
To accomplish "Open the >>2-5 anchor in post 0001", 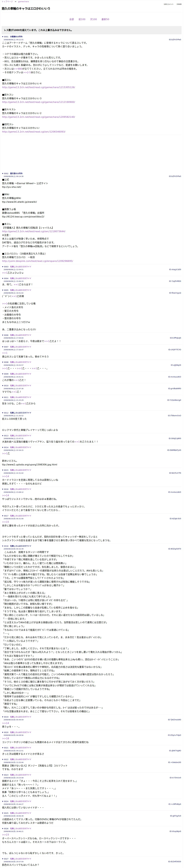I will click(27, 72).
